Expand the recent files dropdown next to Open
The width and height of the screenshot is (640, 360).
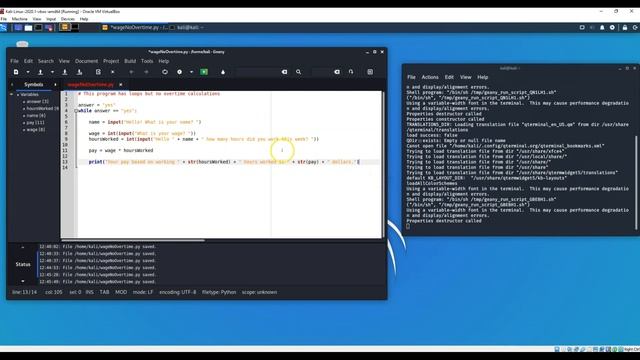(52, 72)
